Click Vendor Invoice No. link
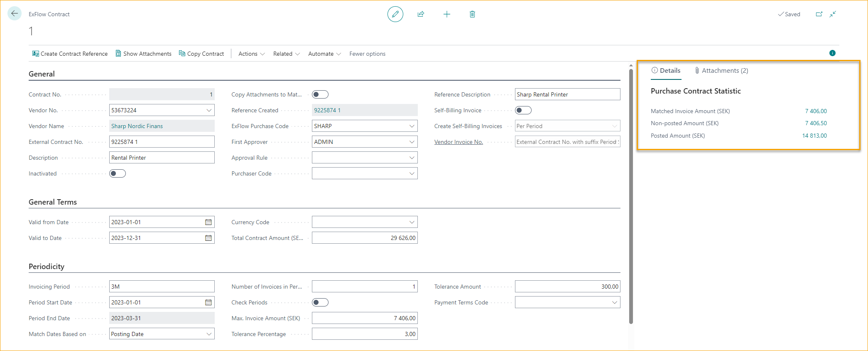Image resolution: width=868 pixels, height=351 pixels. (x=459, y=142)
